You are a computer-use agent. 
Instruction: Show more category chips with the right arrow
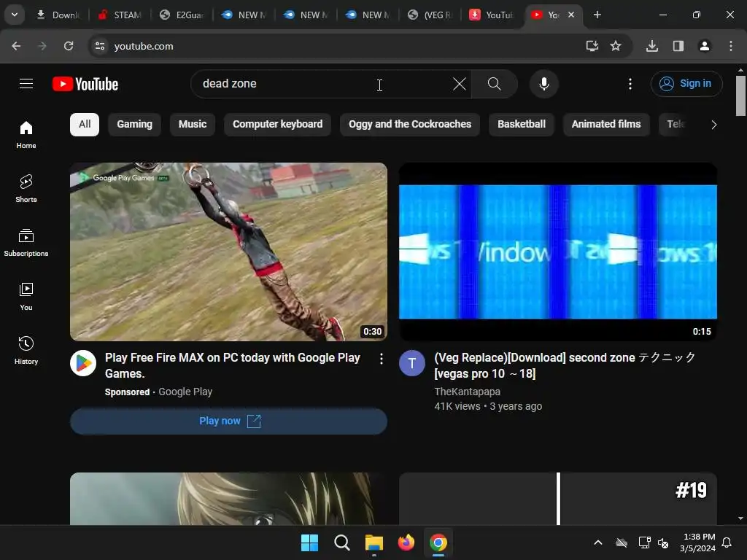(x=713, y=125)
